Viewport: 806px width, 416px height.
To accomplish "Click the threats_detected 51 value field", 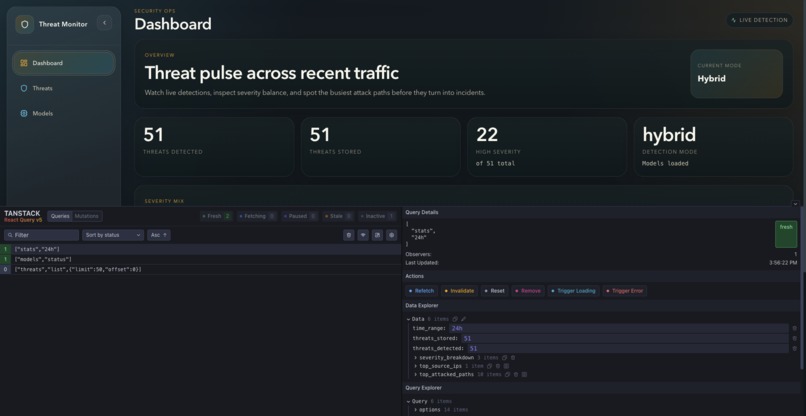I will pyautogui.click(x=628, y=348).
